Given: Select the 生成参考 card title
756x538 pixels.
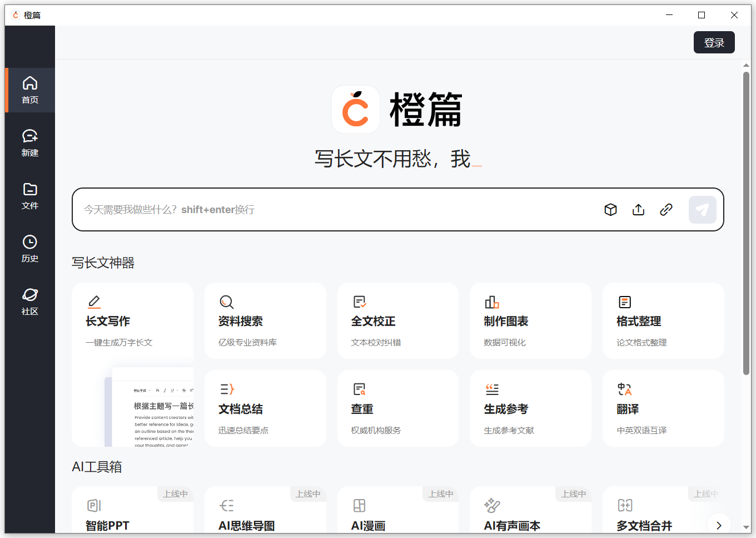Looking at the screenshot, I should pyautogui.click(x=506, y=409).
